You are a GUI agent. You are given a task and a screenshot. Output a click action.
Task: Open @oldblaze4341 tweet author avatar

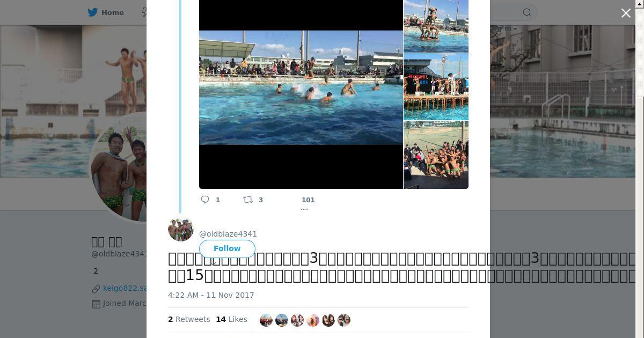point(181,229)
